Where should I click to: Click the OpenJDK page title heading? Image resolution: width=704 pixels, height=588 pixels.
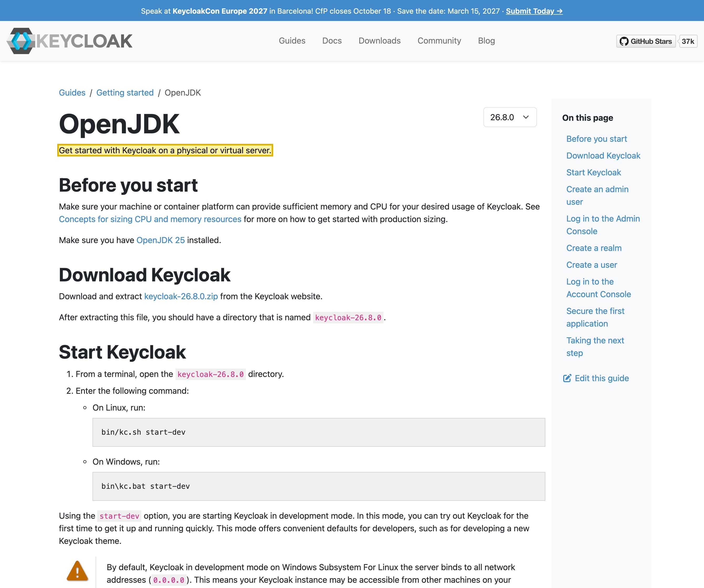tap(119, 124)
